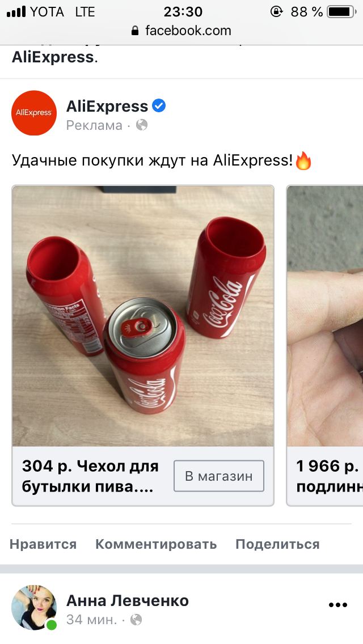
Task: Tap Комментировать to comment on the ad
Action: pyautogui.click(x=156, y=544)
